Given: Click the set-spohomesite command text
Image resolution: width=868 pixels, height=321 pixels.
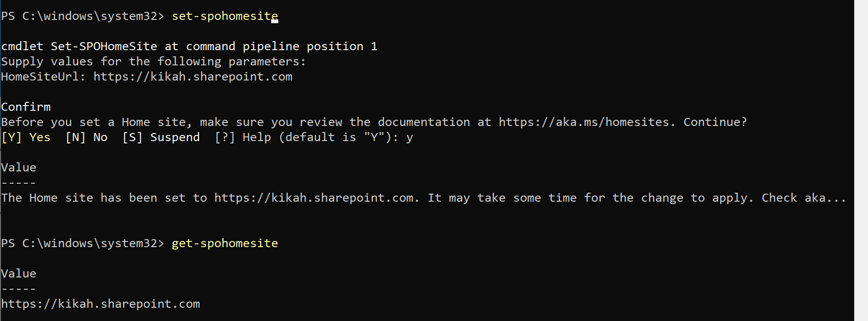Looking at the screenshot, I should click(225, 16).
